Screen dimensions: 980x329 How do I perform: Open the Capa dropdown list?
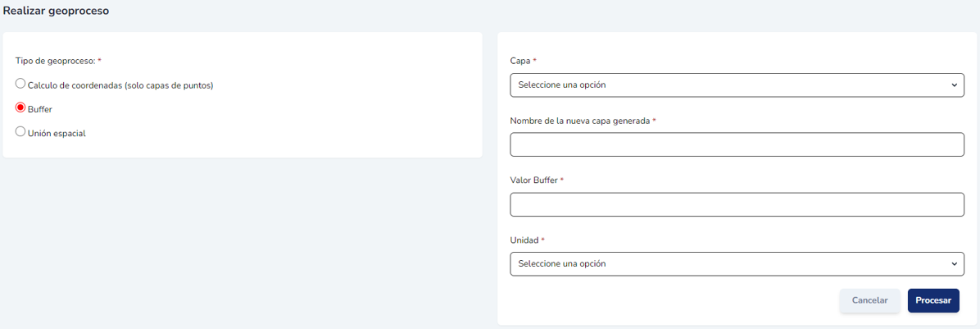pyautogui.click(x=736, y=85)
